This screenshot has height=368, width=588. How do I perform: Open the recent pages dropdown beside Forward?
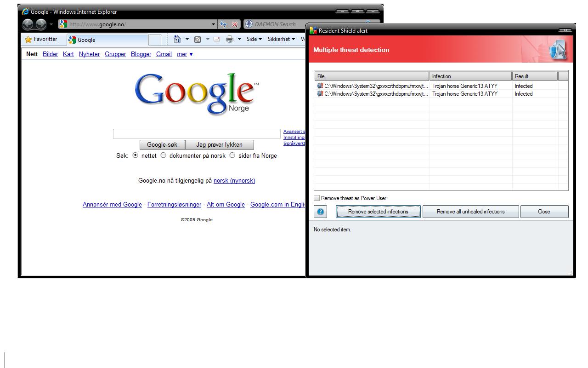[x=51, y=24]
